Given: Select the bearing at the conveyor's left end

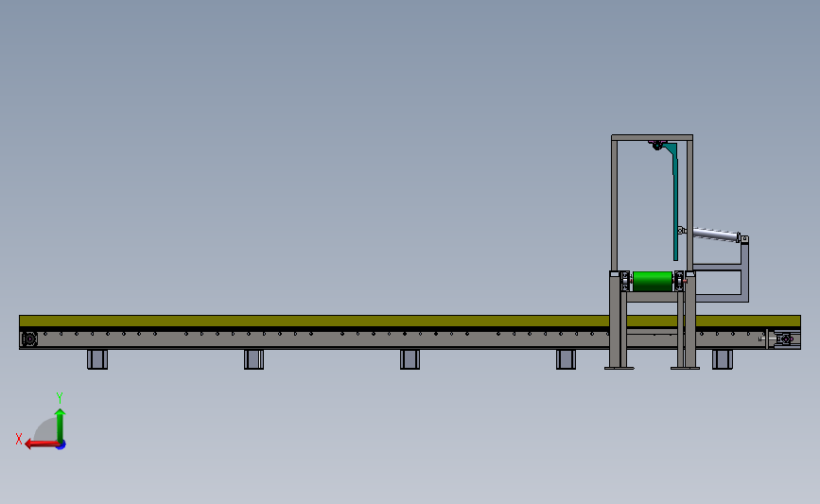Looking at the screenshot, I should pyautogui.click(x=29, y=339).
